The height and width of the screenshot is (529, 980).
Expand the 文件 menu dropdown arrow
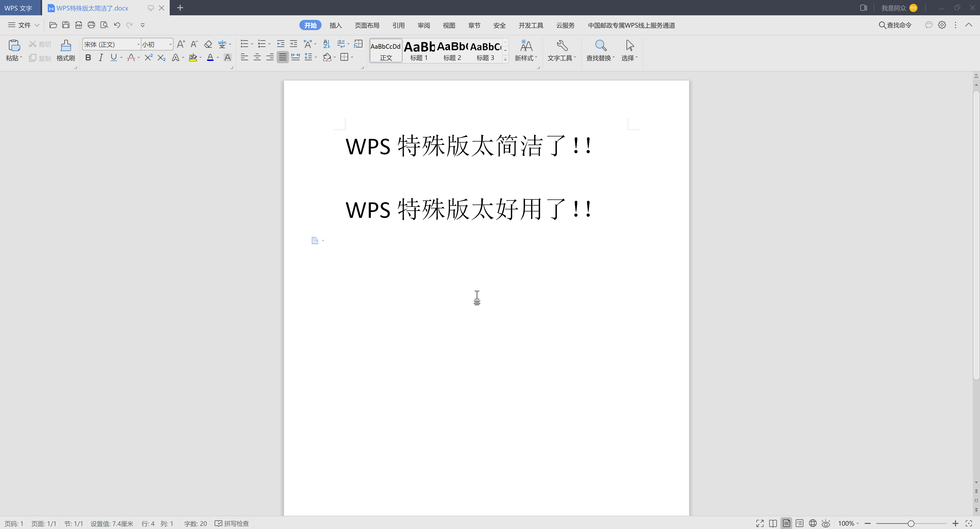[37, 25]
